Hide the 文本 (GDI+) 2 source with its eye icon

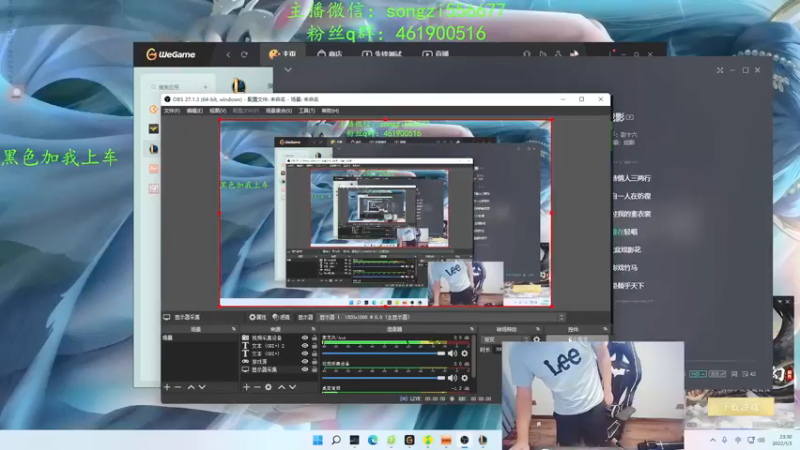[x=305, y=345]
